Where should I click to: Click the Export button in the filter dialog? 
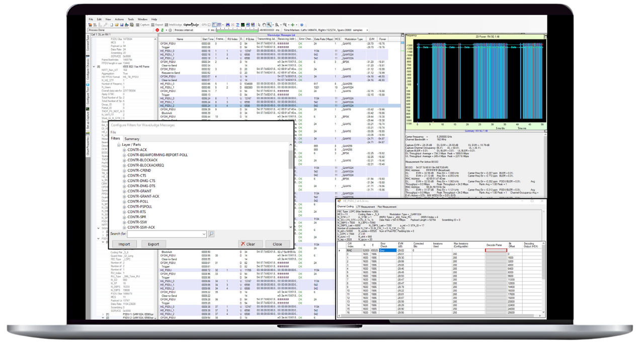point(153,244)
